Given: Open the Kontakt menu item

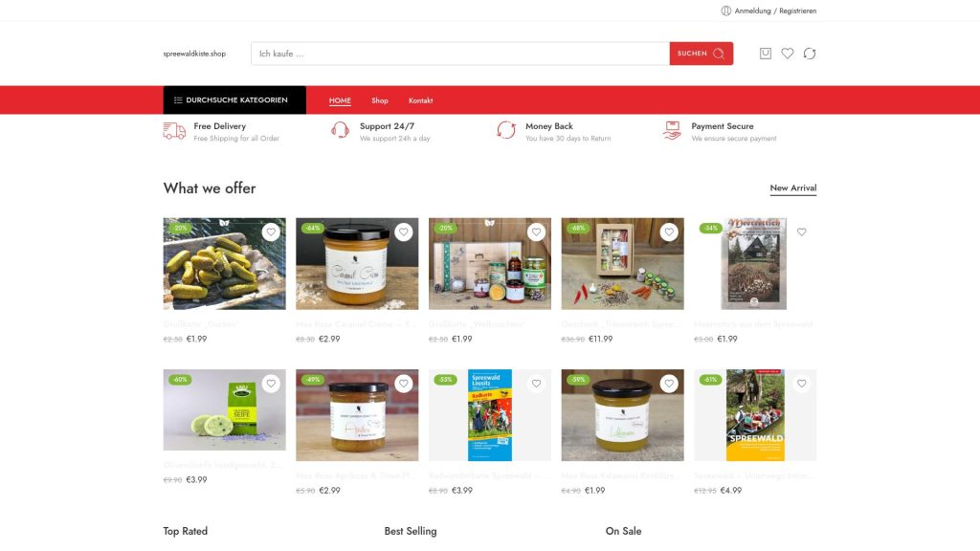Looking at the screenshot, I should coord(421,100).
